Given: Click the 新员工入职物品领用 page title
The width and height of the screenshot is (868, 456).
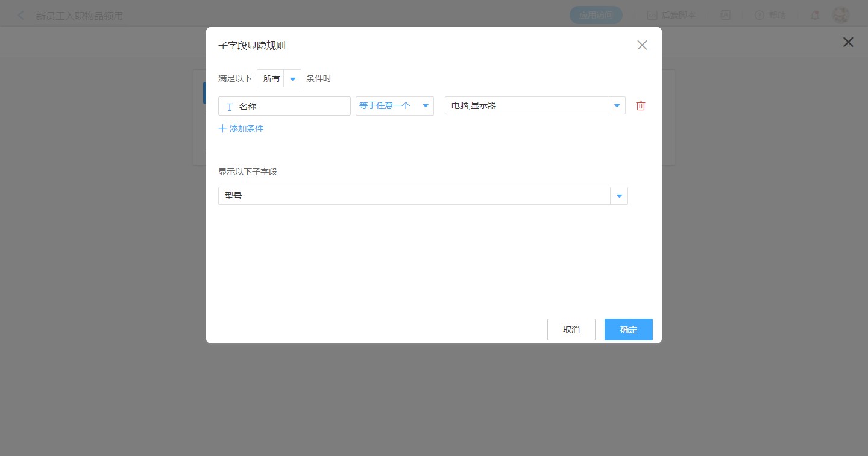Looking at the screenshot, I should point(80,16).
